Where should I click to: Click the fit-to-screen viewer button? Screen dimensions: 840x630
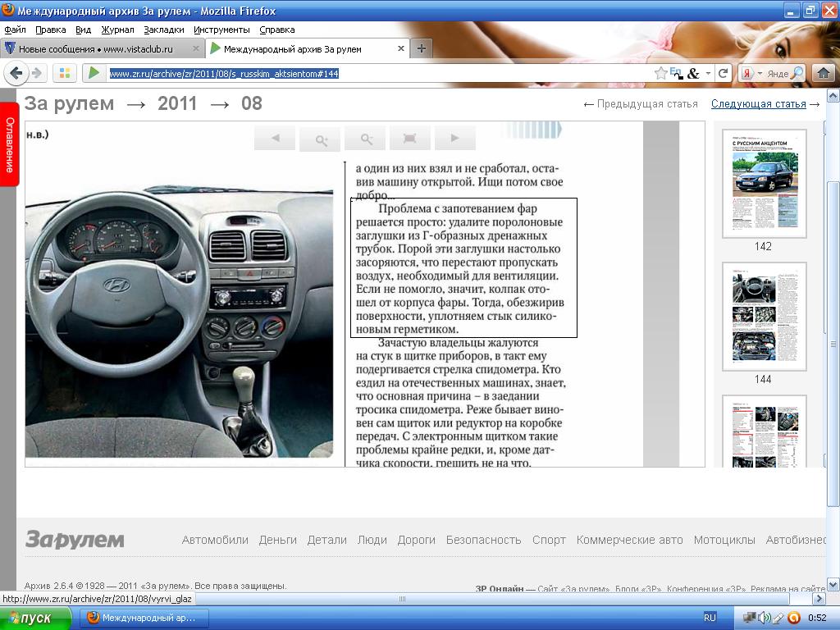click(410, 139)
